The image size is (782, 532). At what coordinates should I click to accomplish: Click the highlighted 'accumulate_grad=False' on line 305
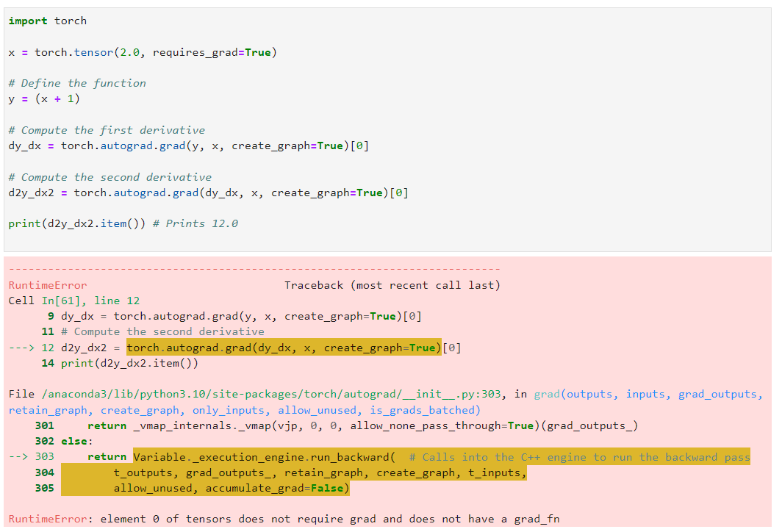click(x=276, y=488)
